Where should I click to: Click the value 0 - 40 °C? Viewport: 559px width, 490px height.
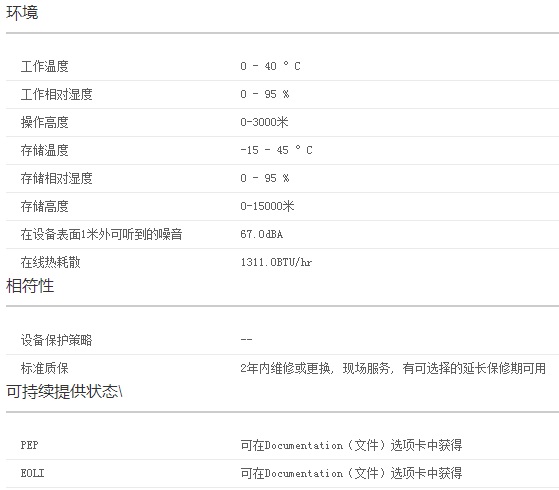pos(270,66)
